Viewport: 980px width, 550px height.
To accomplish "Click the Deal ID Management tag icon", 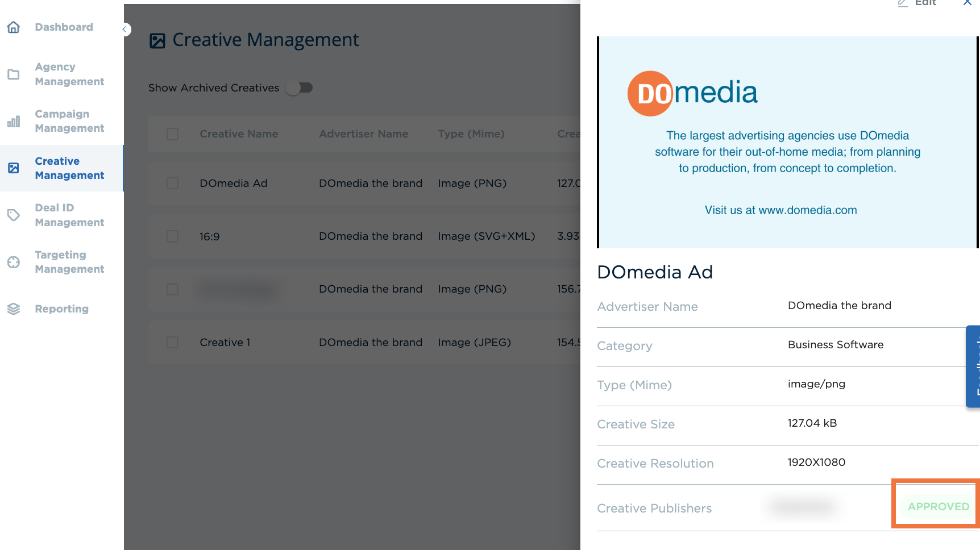I will (14, 215).
